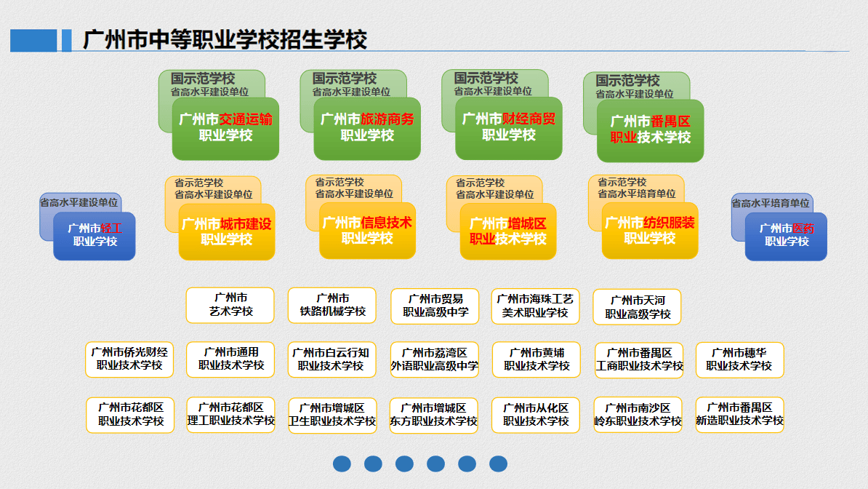The width and height of the screenshot is (868, 489).
Task: Choose the 广州市花都区理工职业技术学校 box
Action: pyautogui.click(x=231, y=415)
